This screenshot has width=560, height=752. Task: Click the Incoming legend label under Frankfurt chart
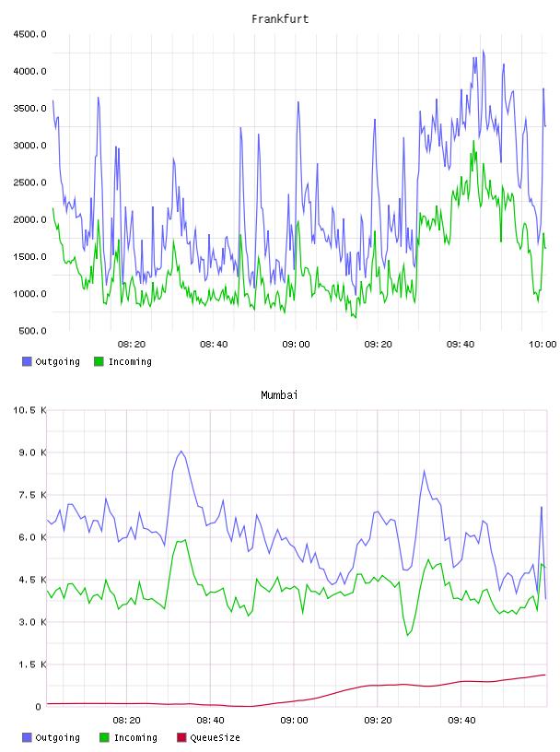(130, 361)
